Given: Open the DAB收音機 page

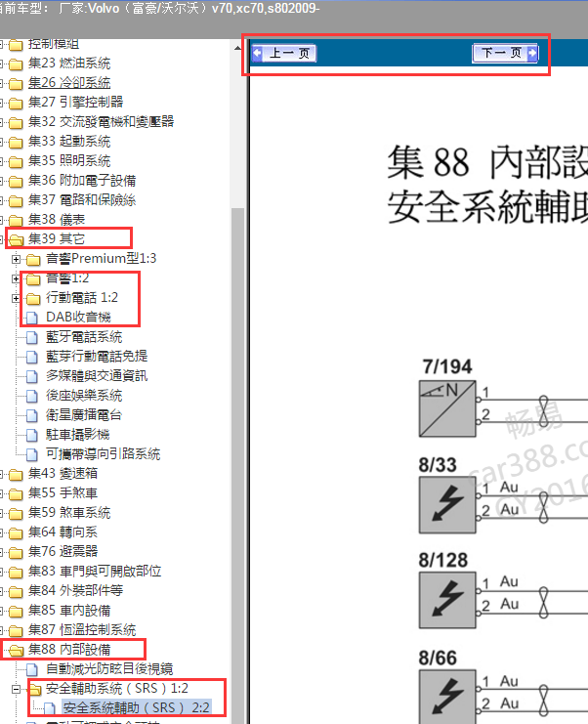Looking at the screenshot, I should click(78, 318).
